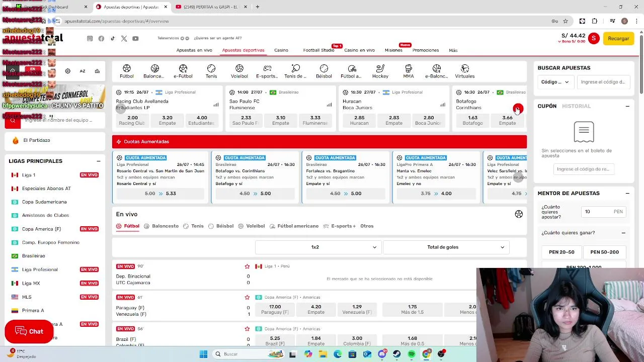
Task: Toggle the En vivo football view icon
Action: [x=519, y=214]
